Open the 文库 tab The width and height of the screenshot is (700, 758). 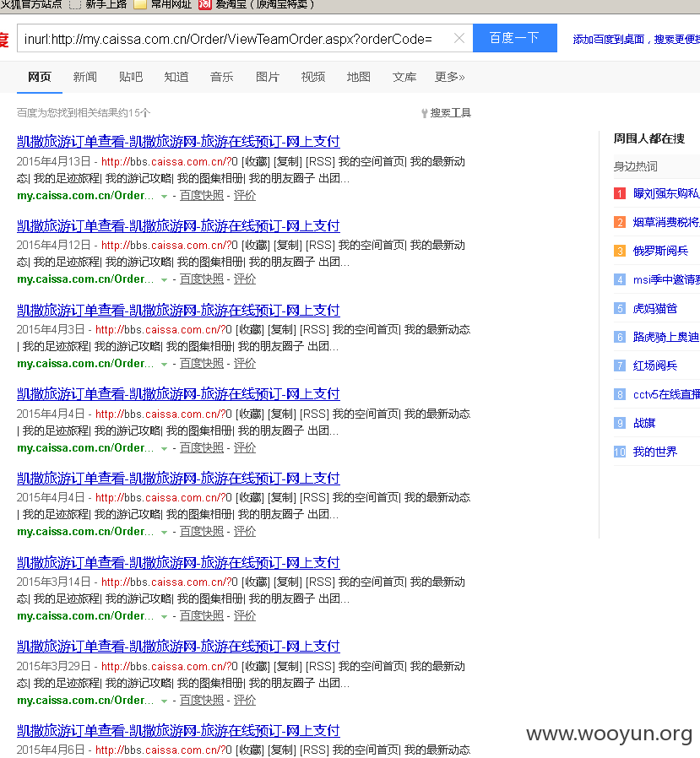pos(404,77)
